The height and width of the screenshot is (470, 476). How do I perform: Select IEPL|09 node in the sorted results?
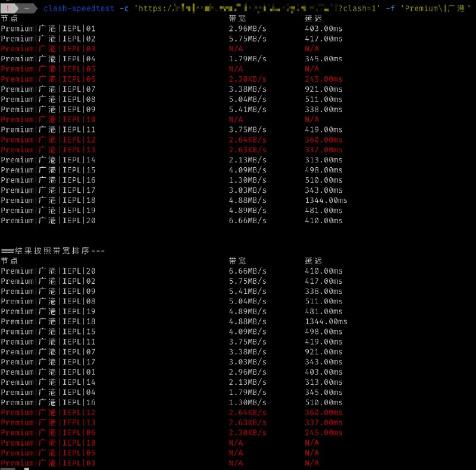pyautogui.click(x=48, y=292)
